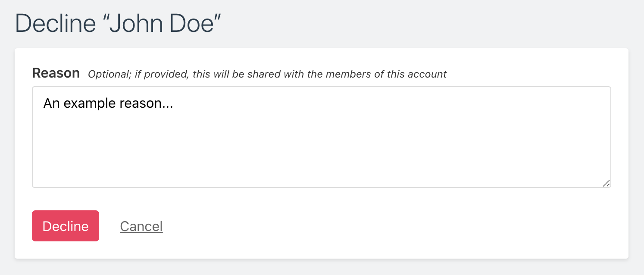Click the italic shared-with-members note

click(x=267, y=74)
